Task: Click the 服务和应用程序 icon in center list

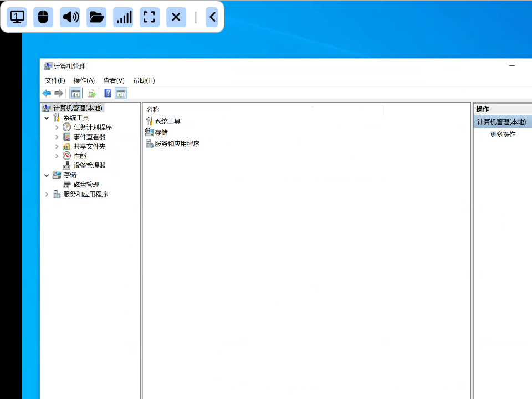Action: pyautogui.click(x=150, y=144)
